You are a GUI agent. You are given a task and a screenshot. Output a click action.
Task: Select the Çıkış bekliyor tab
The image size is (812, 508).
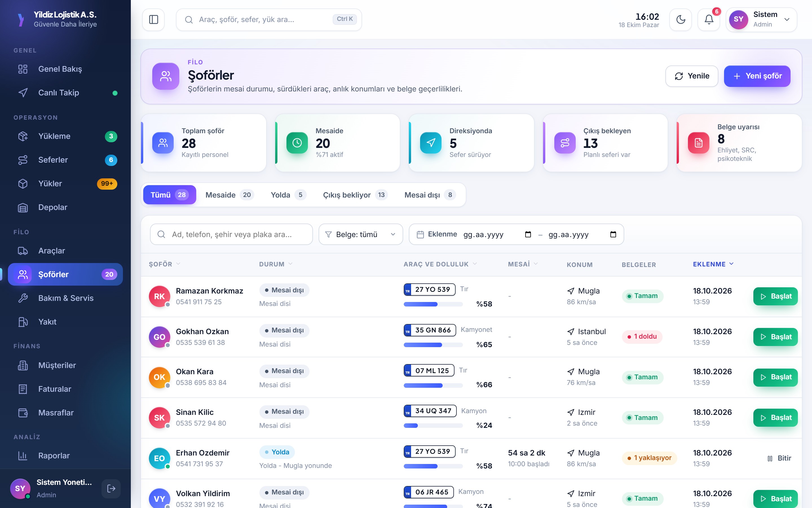[355, 195]
